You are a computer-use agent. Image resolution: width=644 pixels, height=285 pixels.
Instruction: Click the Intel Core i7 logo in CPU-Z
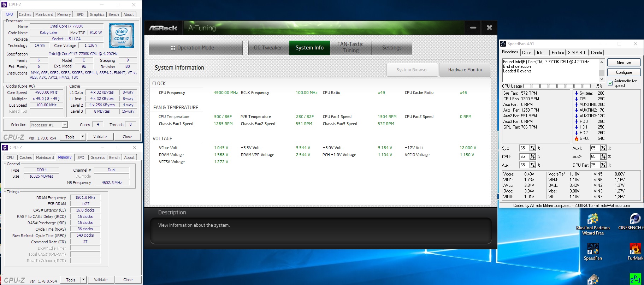point(122,36)
